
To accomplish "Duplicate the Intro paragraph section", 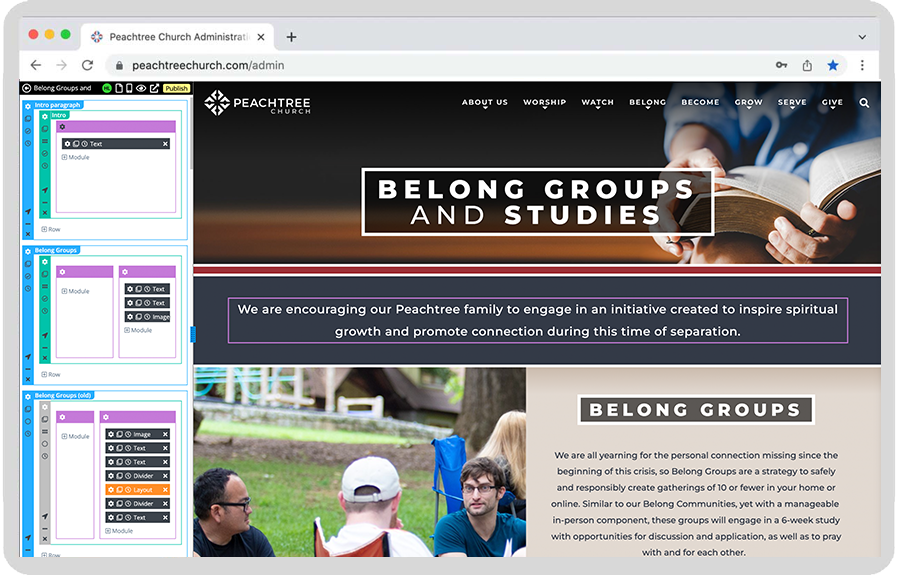I will (28, 119).
